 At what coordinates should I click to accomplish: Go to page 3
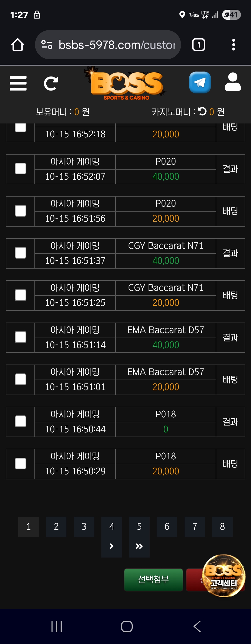(84, 526)
